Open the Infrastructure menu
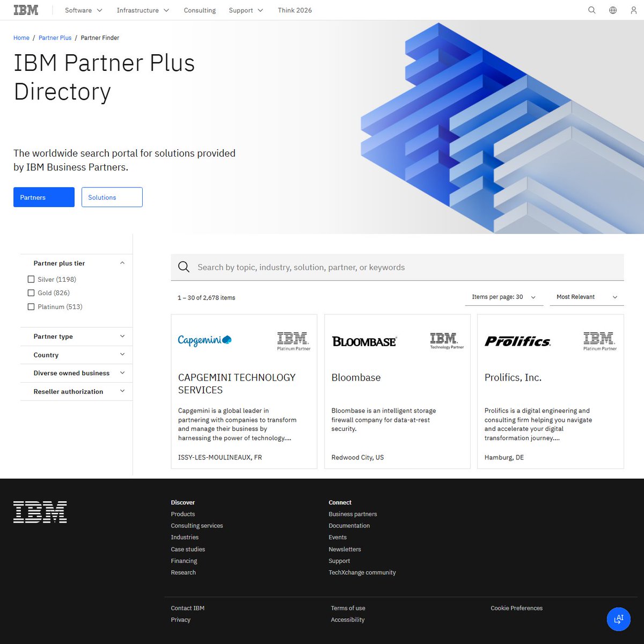Screen dimensions: 644x644 coord(143,10)
